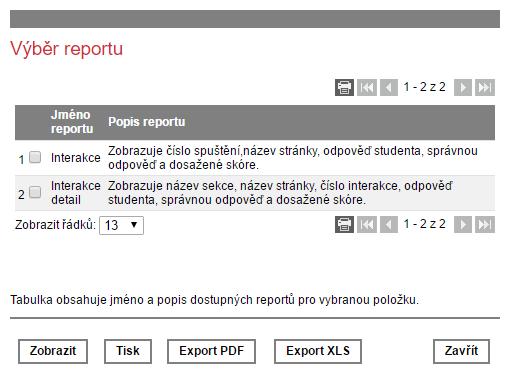Click the Jméno reportu column header
This screenshot has height=374, width=510.
coord(72,122)
